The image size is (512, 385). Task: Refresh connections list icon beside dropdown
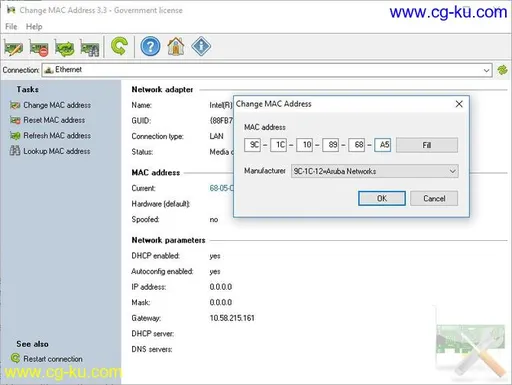502,70
